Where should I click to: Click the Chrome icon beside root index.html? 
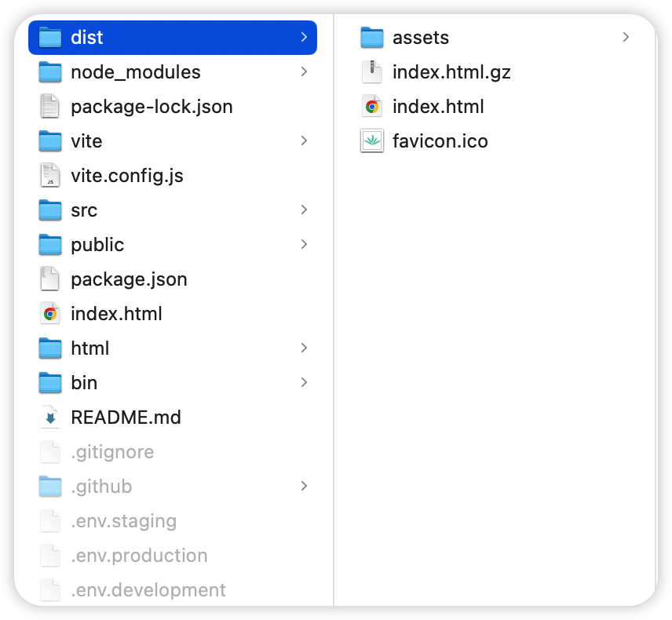pos(50,314)
